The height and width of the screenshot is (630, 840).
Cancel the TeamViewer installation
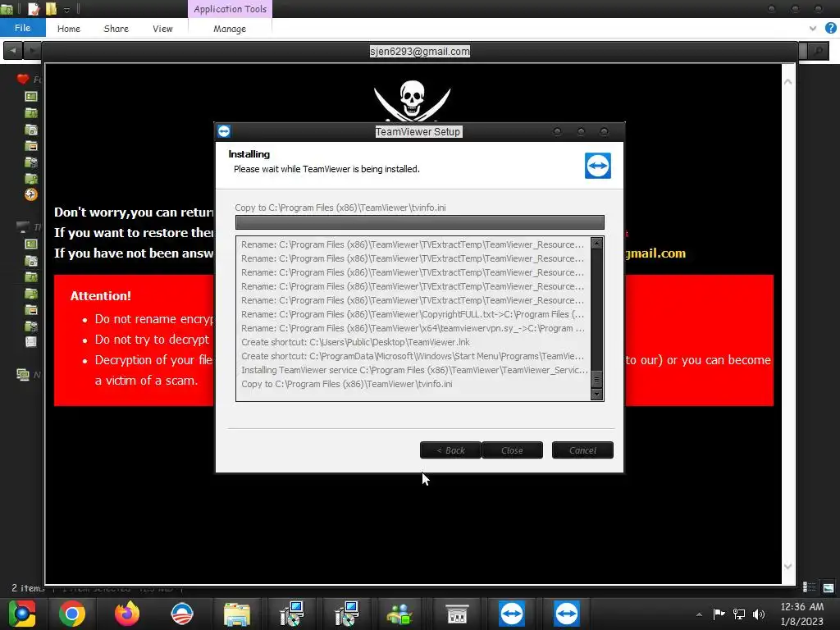[x=582, y=450]
